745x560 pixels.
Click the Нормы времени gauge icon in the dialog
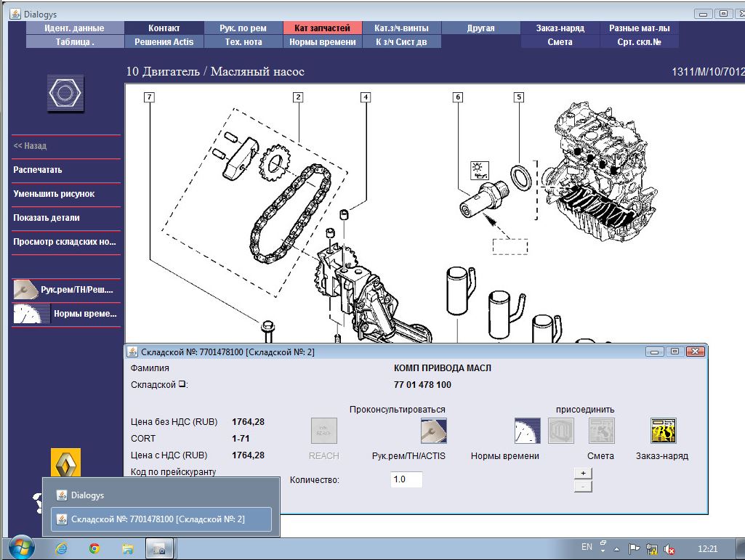[x=528, y=431]
